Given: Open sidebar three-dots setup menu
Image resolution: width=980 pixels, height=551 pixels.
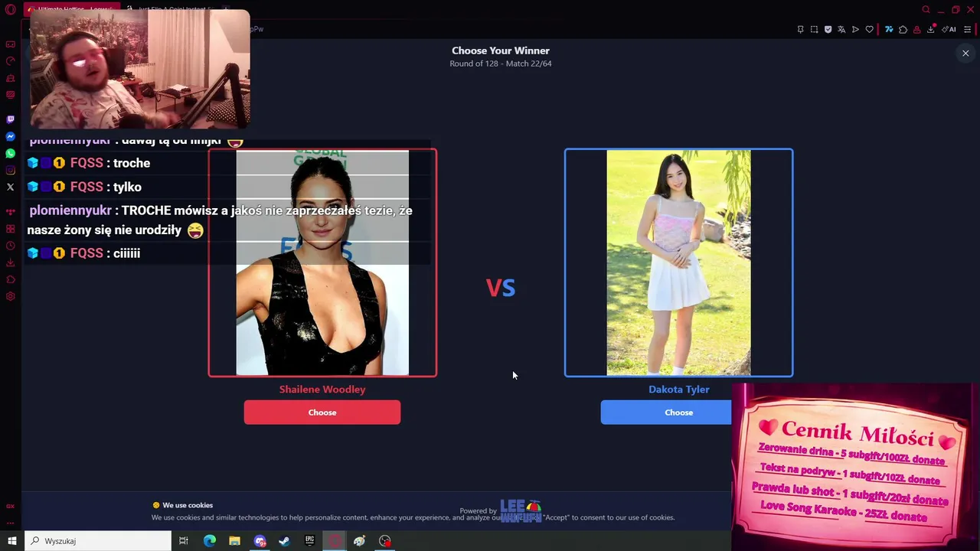Looking at the screenshot, I should pyautogui.click(x=11, y=523).
